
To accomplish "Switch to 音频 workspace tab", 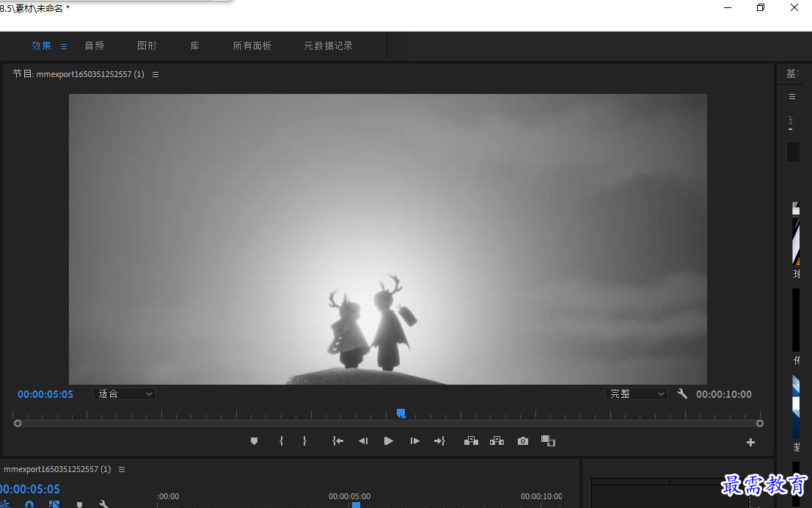I will click(94, 46).
